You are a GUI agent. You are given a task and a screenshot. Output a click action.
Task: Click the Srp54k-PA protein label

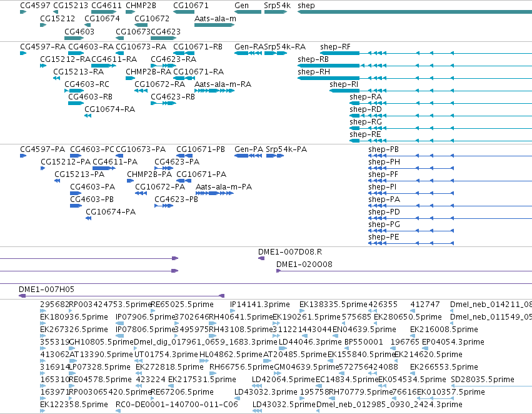286,149
